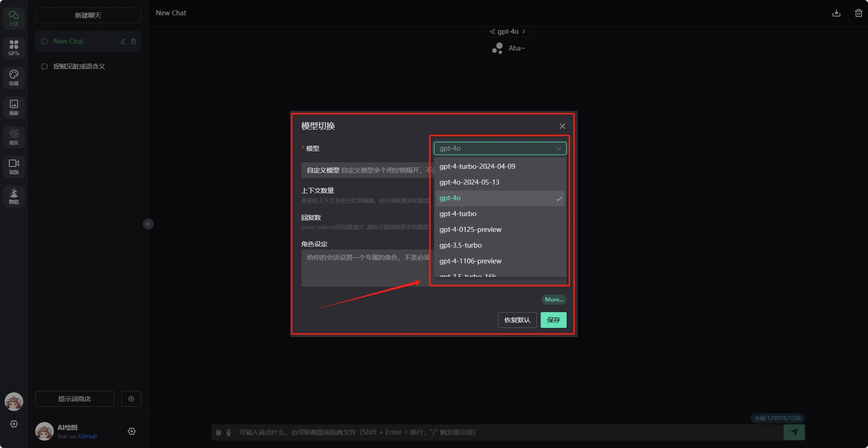The image size is (868, 448).
Task: Click the 恢复默认 restore default button
Action: [x=517, y=320]
